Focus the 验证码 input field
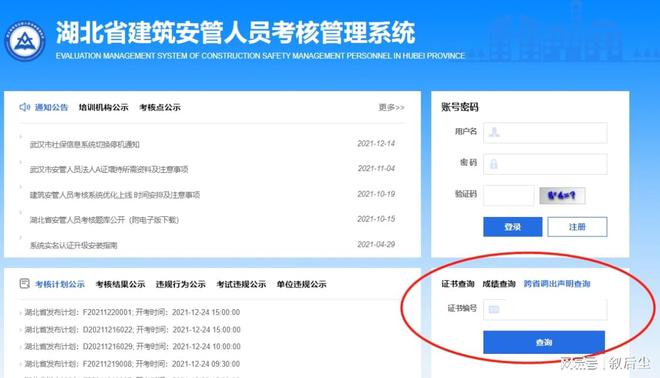 (x=508, y=195)
